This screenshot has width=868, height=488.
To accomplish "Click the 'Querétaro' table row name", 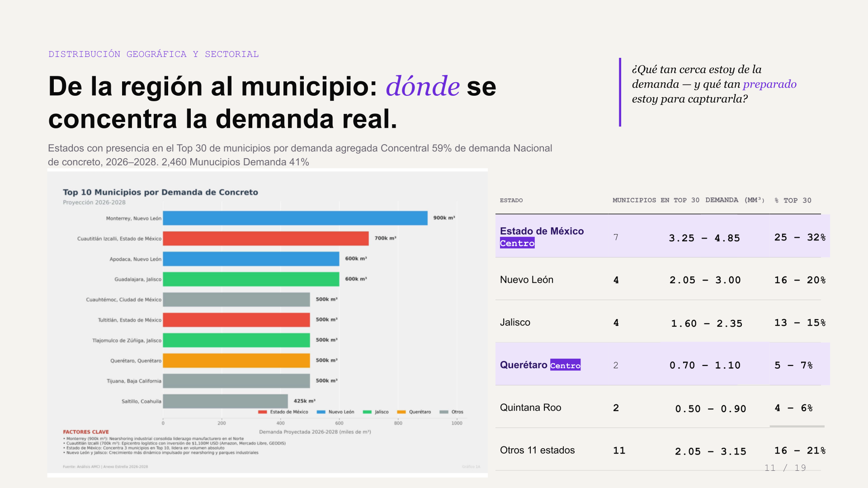I will pyautogui.click(x=524, y=365).
